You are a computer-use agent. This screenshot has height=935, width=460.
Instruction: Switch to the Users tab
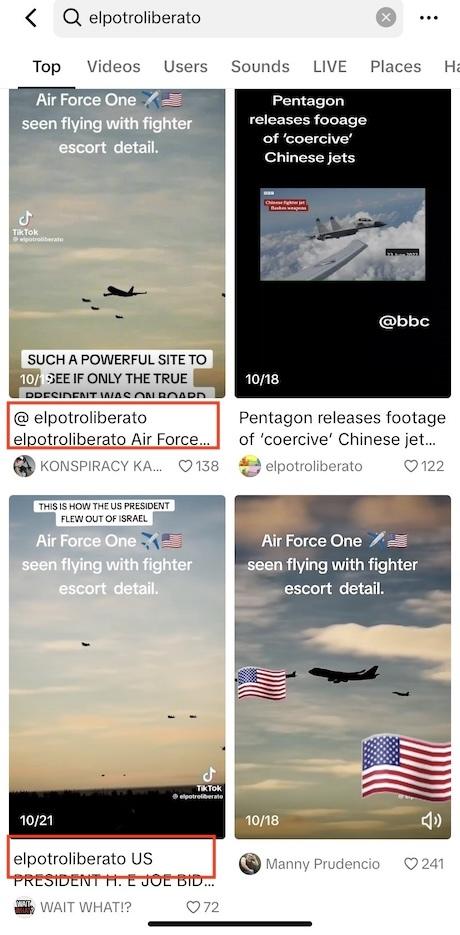point(186,66)
